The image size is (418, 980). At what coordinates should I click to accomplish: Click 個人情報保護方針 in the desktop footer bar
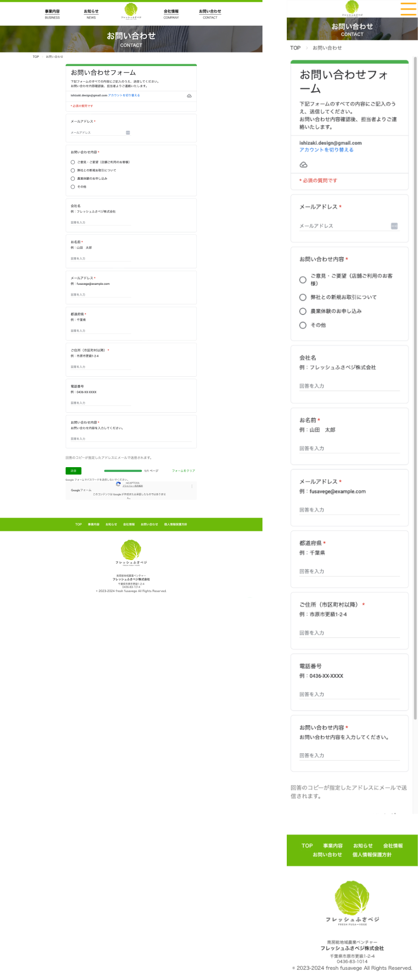coord(175,525)
